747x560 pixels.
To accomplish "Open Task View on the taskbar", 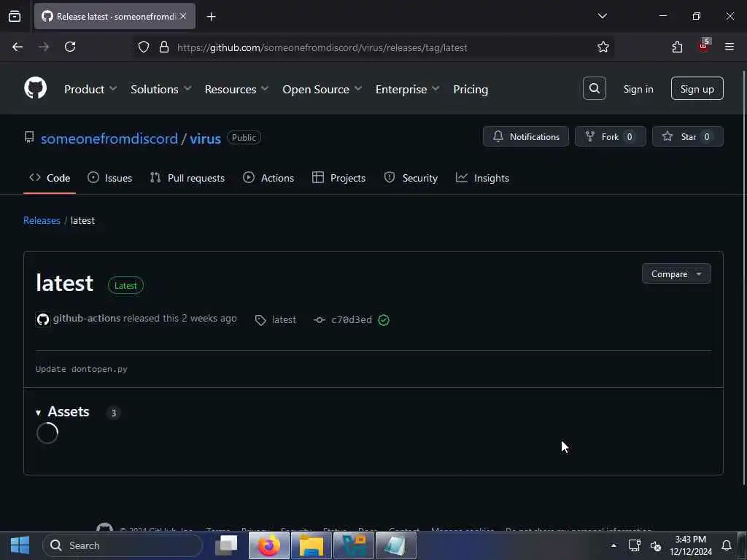I will (x=226, y=545).
